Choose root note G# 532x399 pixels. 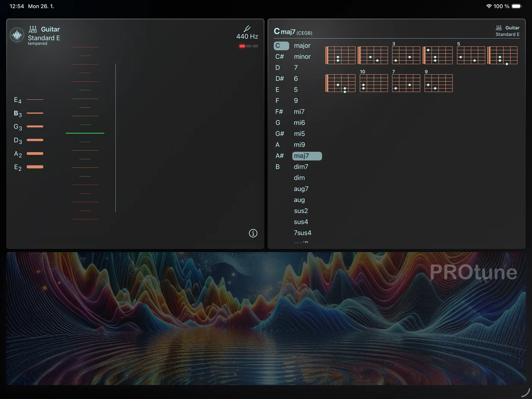(280, 134)
